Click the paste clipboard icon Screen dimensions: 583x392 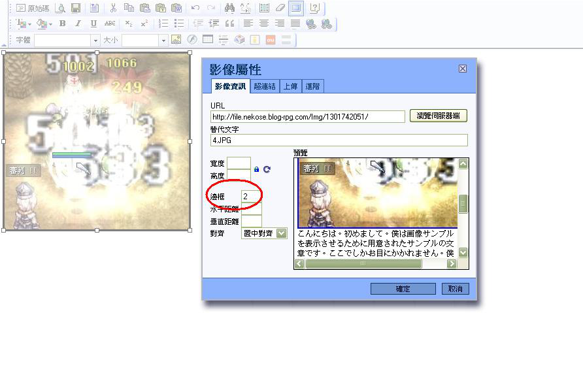click(144, 8)
